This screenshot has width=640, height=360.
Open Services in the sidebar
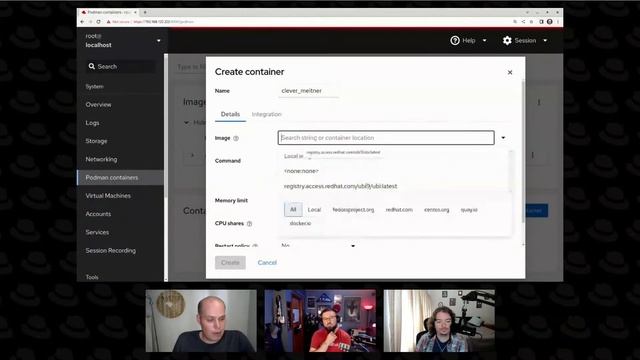pos(97,232)
